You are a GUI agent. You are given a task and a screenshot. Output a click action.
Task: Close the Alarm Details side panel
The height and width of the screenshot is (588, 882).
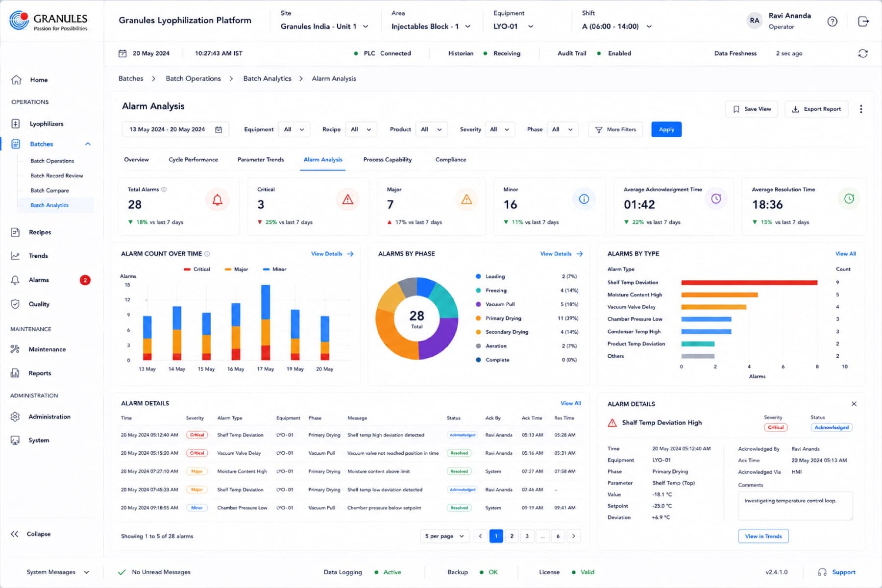pyautogui.click(x=854, y=404)
